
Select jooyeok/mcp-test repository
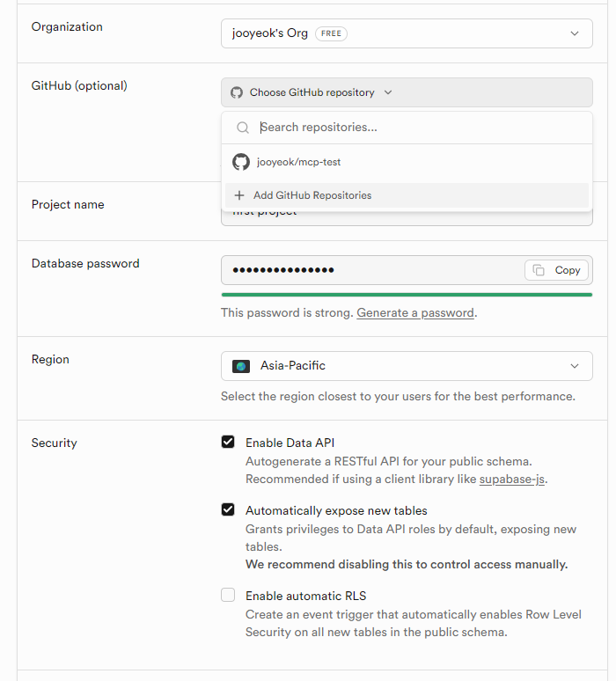pos(407,162)
